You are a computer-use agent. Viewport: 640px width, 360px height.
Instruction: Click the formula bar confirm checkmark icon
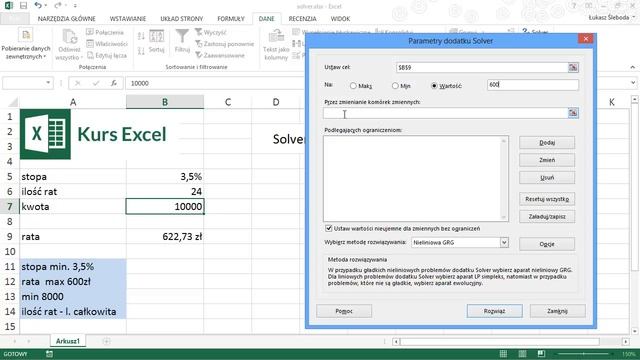pos(96,83)
